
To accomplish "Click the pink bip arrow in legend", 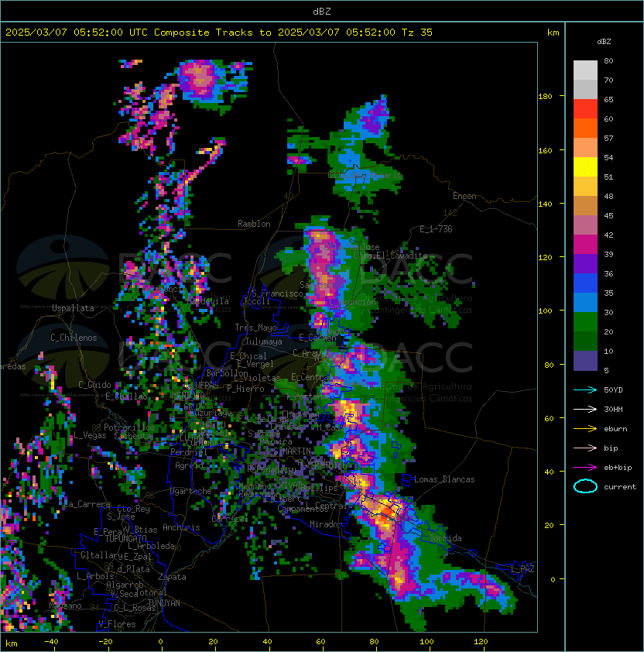I will [x=585, y=448].
